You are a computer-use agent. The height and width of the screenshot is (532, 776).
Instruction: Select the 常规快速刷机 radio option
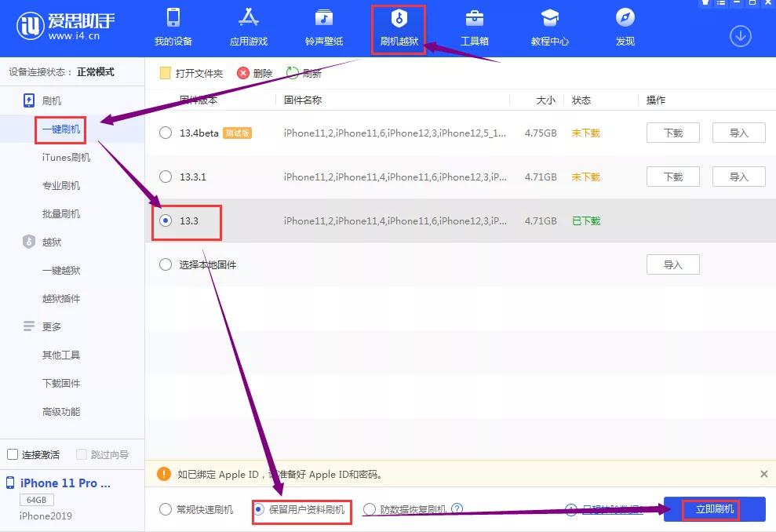click(166, 509)
